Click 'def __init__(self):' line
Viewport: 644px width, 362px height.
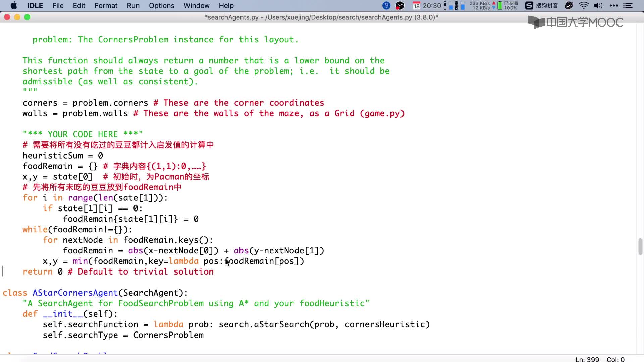(70, 314)
